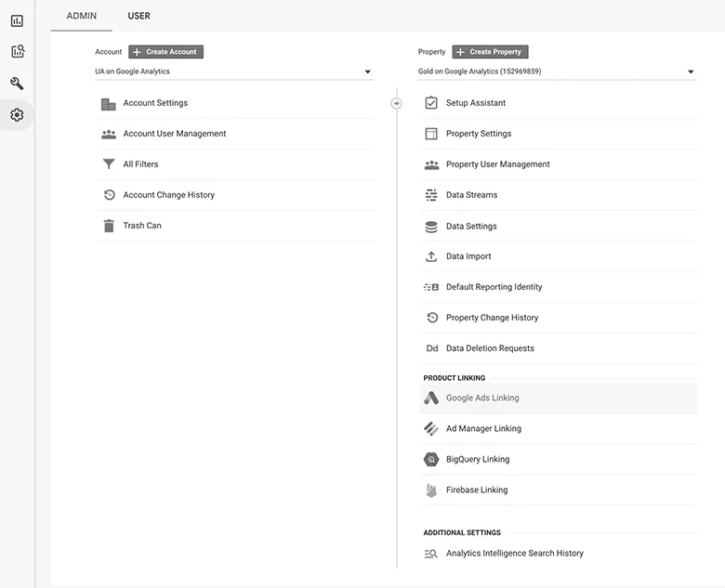Screen dimensions: 725x588
Task: Open the wrench Configure icon in the sidebar
Action: click(x=17, y=84)
